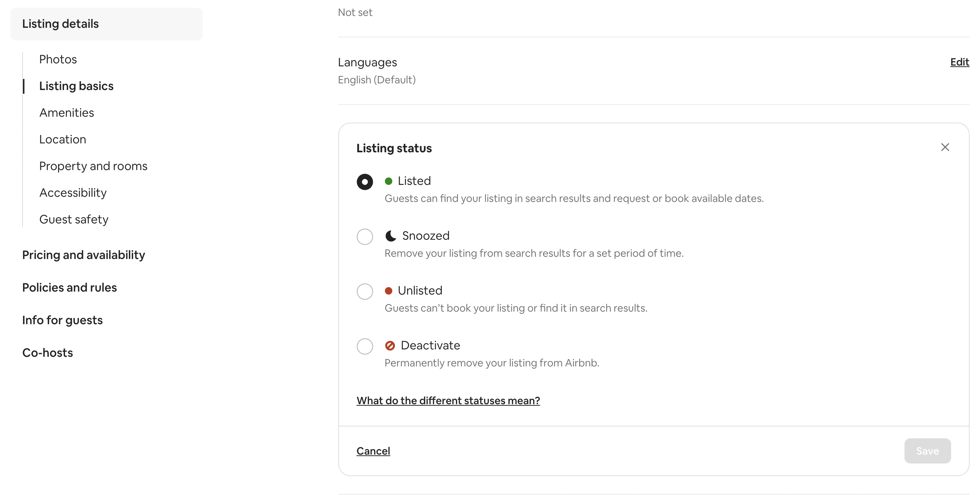Click the Snoozed moon icon
This screenshot has width=980, height=495.
(391, 236)
